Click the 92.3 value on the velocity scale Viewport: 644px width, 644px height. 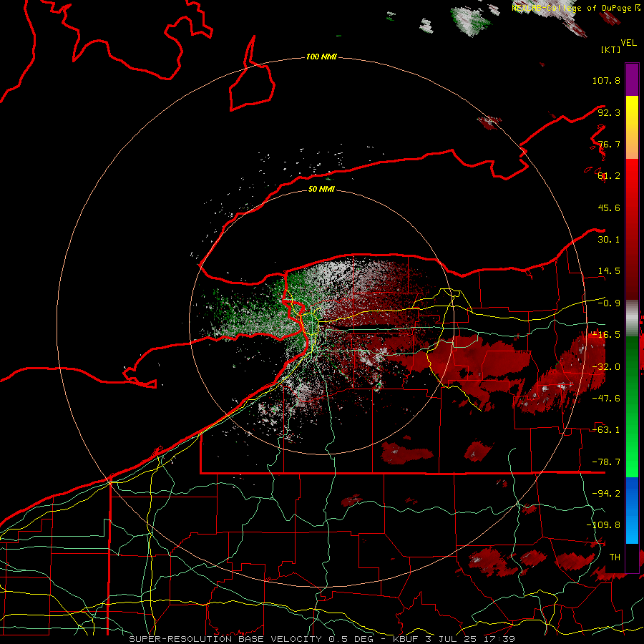609,112
